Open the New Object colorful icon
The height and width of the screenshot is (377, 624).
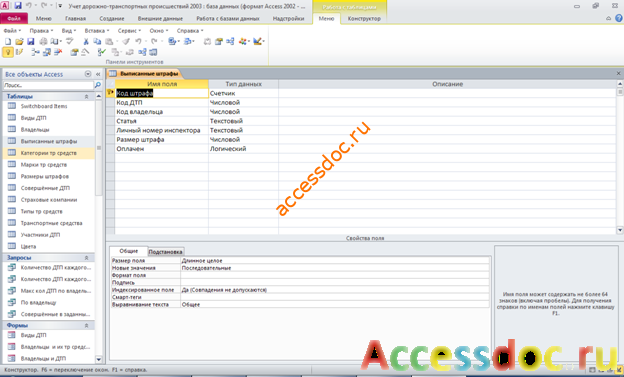pos(242,41)
